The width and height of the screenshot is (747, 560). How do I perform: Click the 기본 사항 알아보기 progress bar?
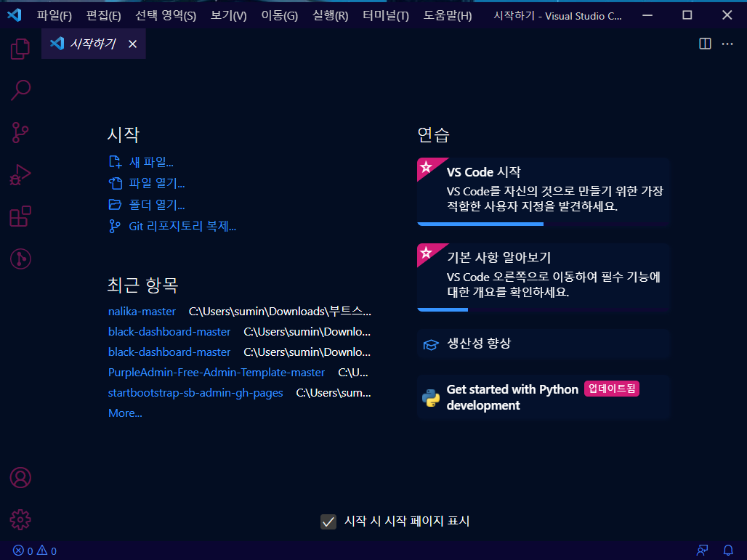[544, 309]
